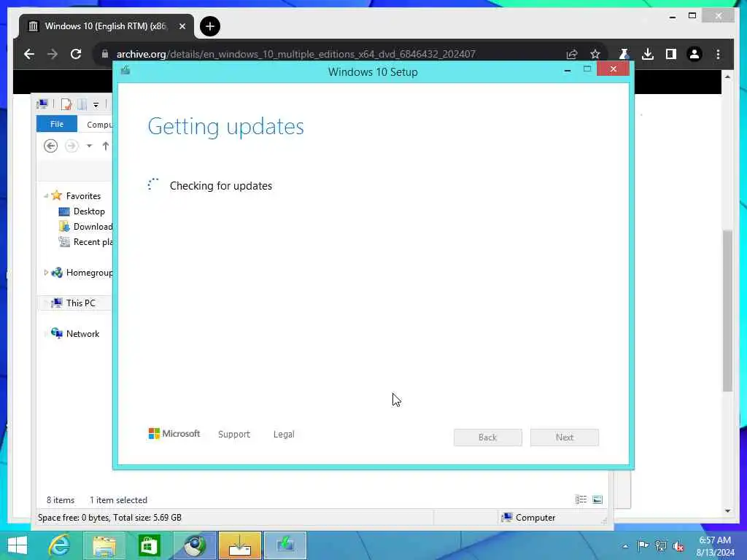Image resolution: width=747 pixels, height=560 pixels.
Task: Click Computer label in Explorer status bar
Action: point(535,518)
